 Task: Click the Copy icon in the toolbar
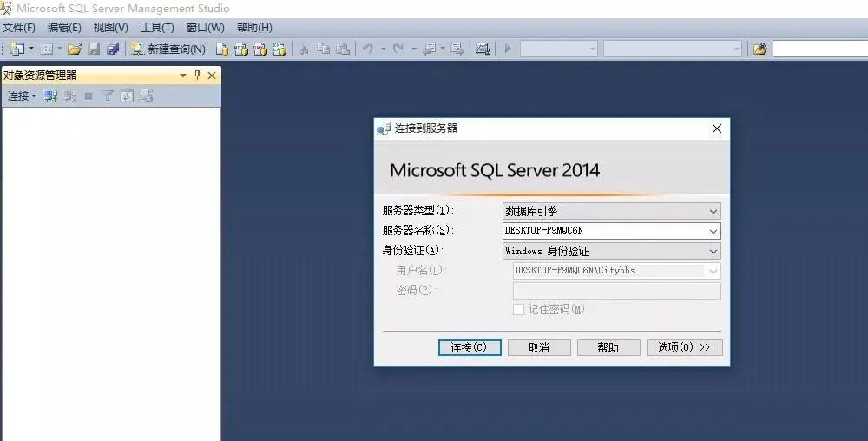(x=323, y=49)
